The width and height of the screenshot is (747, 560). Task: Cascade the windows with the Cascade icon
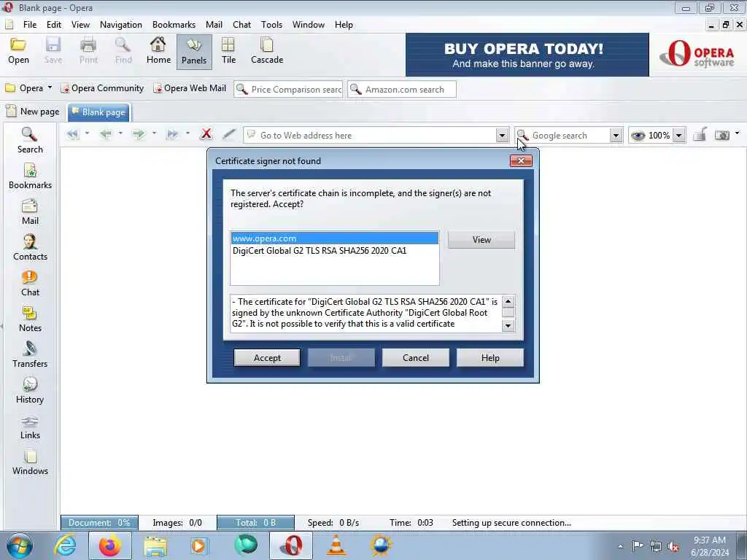tap(267, 51)
